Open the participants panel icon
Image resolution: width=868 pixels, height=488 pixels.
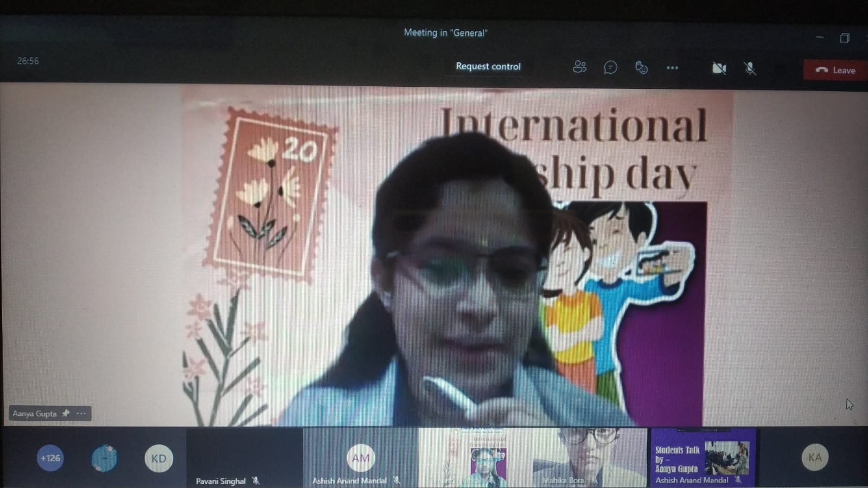click(579, 67)
